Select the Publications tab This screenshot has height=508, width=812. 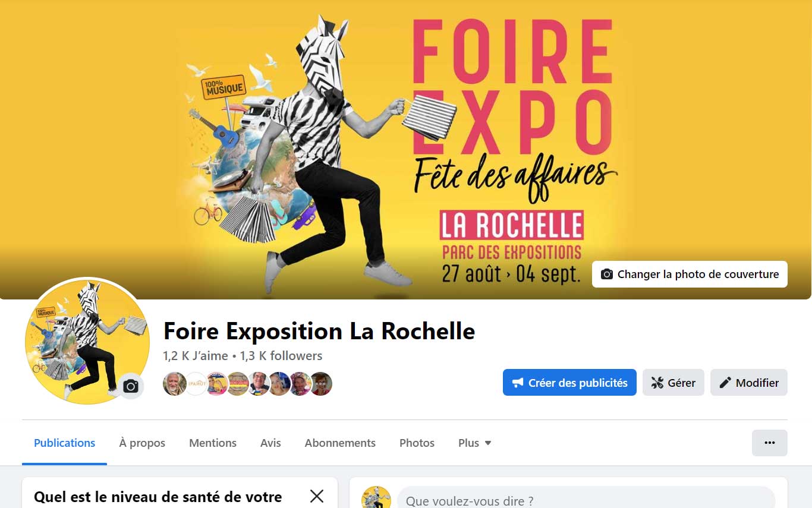[64, 443]
